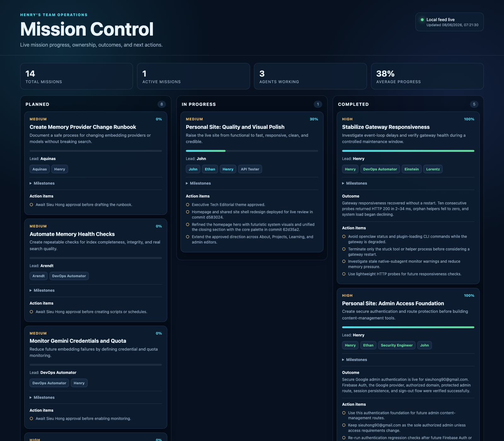Image resolution: width=504 pixels, height=441 pixels.
Task: Expand Milestones in Admin Access Foundation card
Action: tap(355, 360)
